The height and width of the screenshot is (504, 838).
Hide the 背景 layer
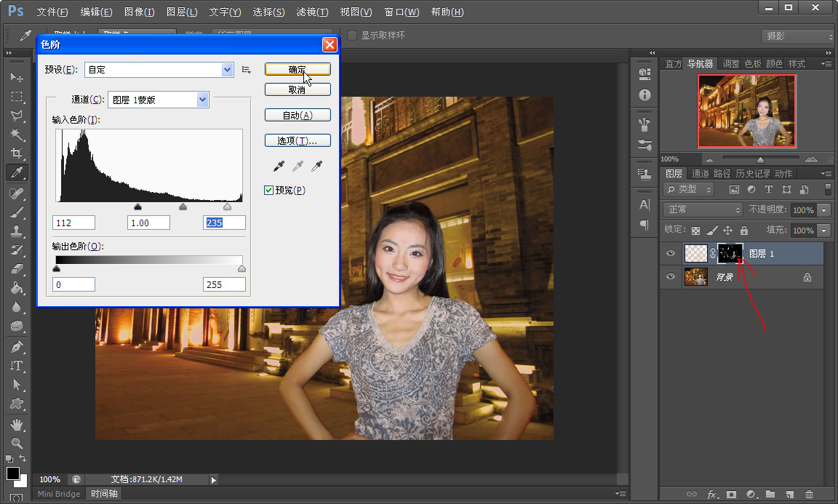point(671,277)
